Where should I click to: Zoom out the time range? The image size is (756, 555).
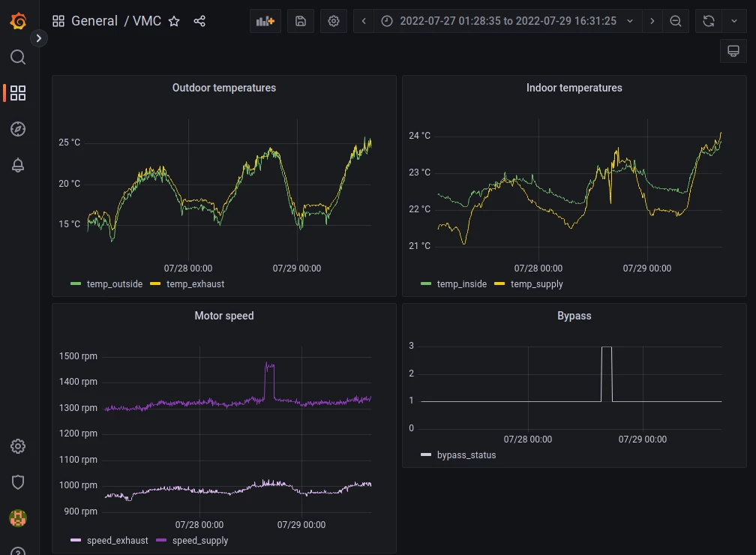pos(676,21)
